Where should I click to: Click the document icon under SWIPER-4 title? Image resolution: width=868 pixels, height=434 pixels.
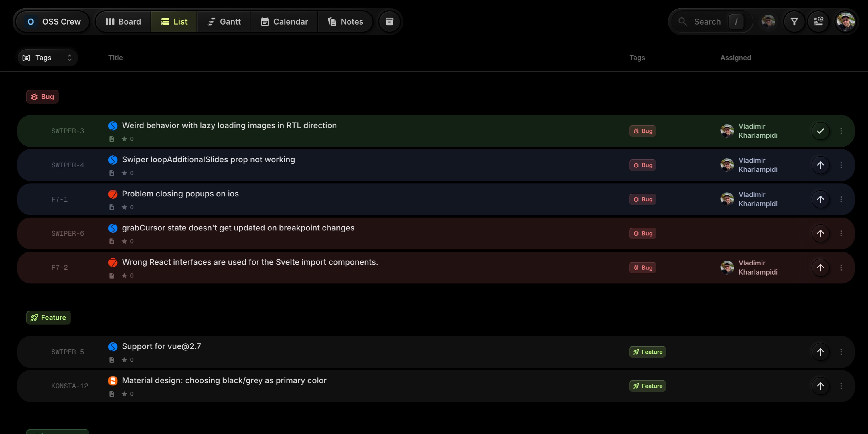click(x=112, y=173)
